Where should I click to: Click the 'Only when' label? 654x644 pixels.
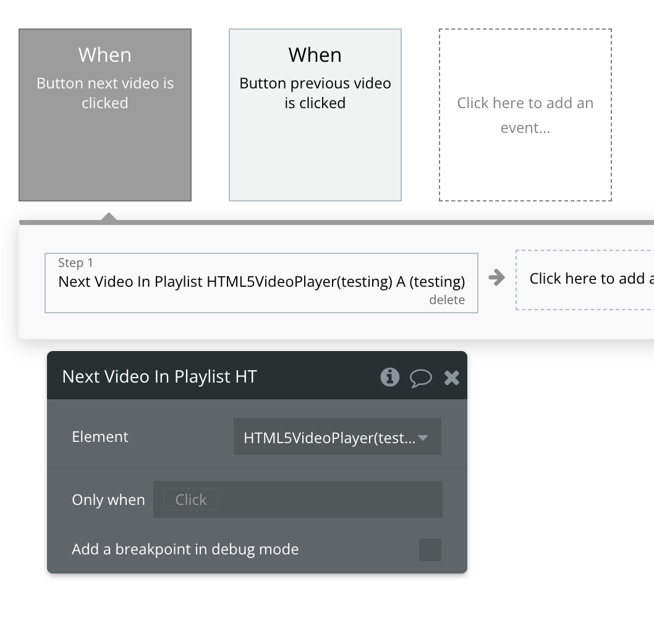point(108,499)
